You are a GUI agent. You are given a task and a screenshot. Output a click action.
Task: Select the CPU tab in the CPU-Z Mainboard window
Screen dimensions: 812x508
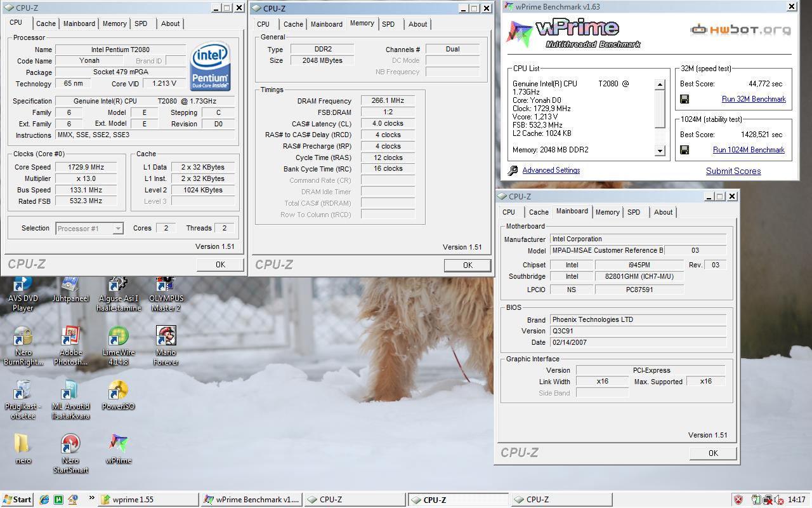tap(509, 212)
